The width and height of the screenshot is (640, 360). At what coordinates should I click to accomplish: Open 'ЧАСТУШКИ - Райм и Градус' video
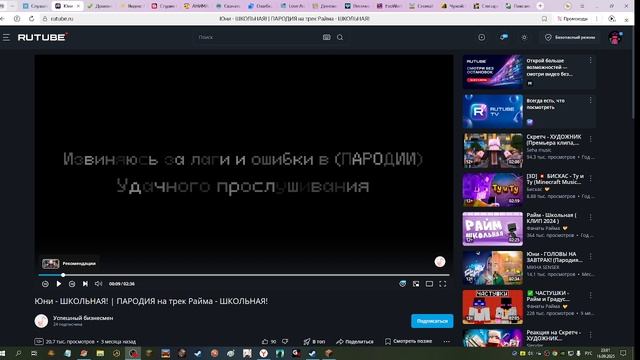pos(493,307)
